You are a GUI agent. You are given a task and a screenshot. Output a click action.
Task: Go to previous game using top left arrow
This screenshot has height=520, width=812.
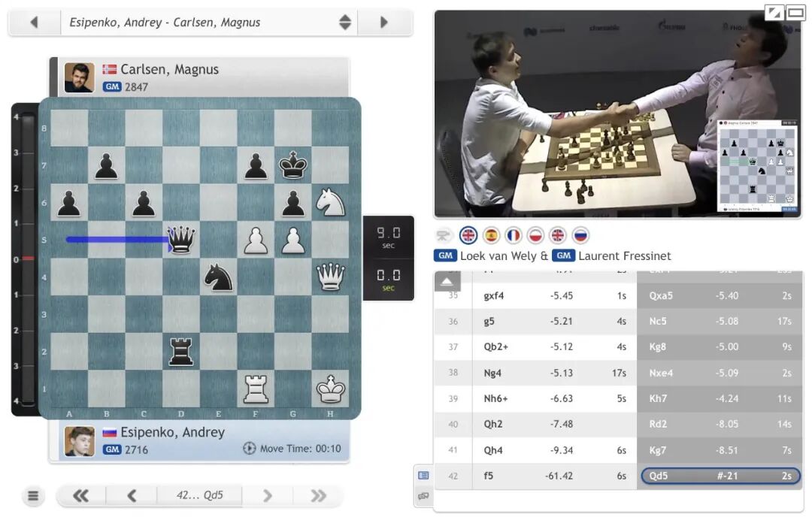(x=34, y=23)
